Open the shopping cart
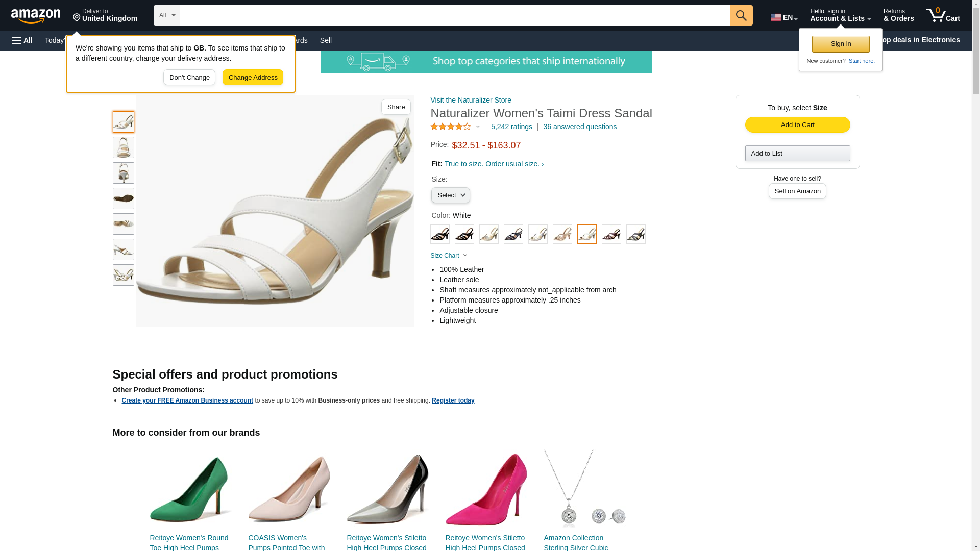 pyautogui.click(x=943, y=15)
